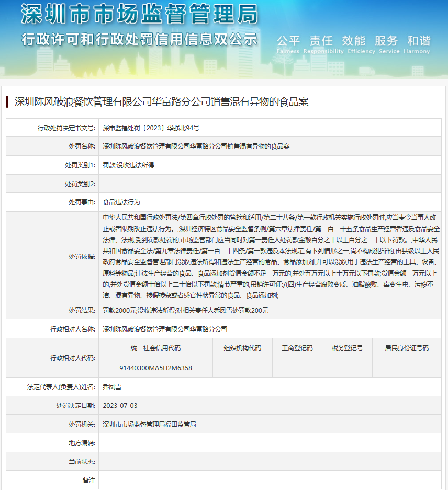Screen dimensions: 448x491
Task: Click the 处罚依据 legal basis paragraph
Action: point(271,256)
